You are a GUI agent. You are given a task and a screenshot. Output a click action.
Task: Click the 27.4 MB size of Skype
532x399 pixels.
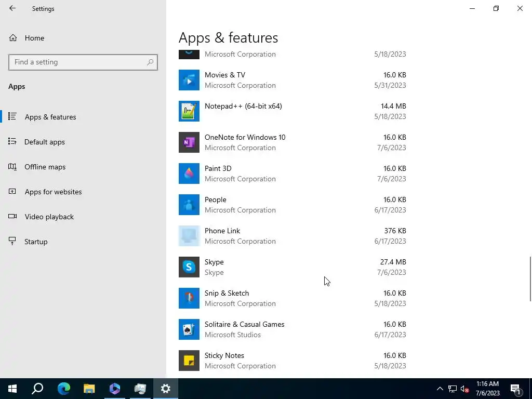click(x=393, y=262)
